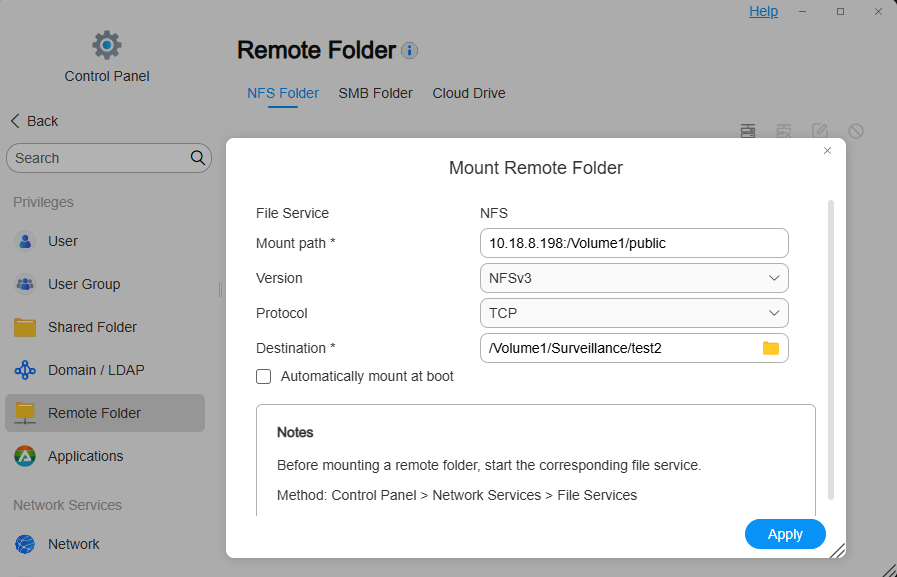Click the Remote Folder info icon
Image resolution: width=897 pixels, height=577 pixels.
(410, 50)
